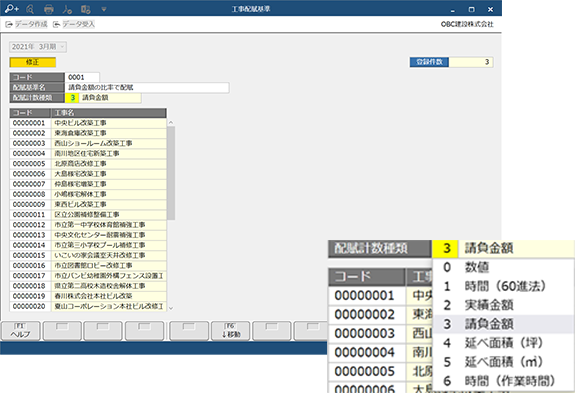Click the 配賦基準名 text field
This screenshot has height=393, width=575.
click(147, 87)
